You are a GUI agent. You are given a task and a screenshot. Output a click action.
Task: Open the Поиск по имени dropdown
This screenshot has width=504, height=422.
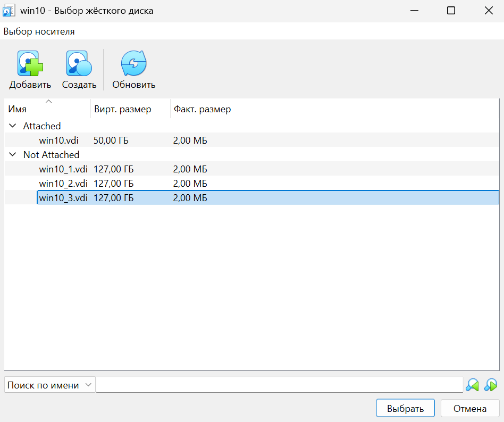50,385
